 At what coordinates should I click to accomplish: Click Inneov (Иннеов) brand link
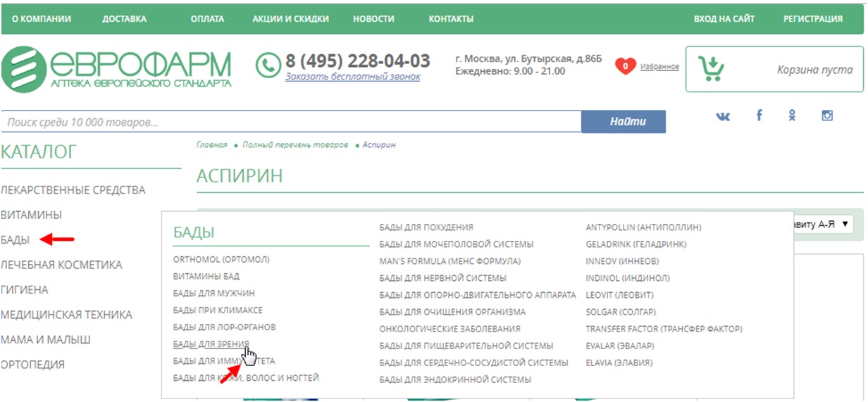click(x=623, y=261)
